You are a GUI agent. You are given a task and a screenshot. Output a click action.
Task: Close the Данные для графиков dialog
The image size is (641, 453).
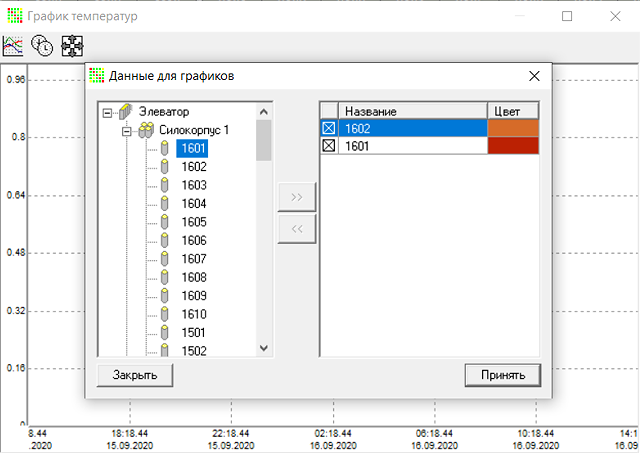tap(534, 76)
